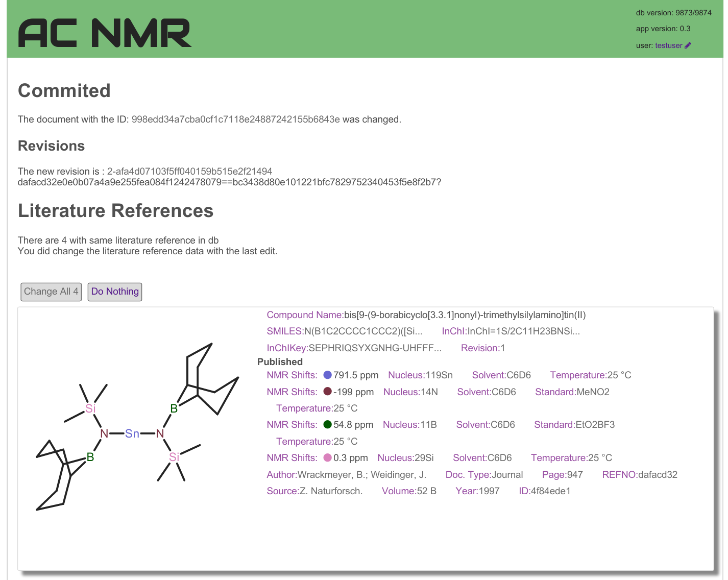The width and height of the screenshot is (728, 580).
Task: Click the Volume:52 B field
Action: point(409,491)
